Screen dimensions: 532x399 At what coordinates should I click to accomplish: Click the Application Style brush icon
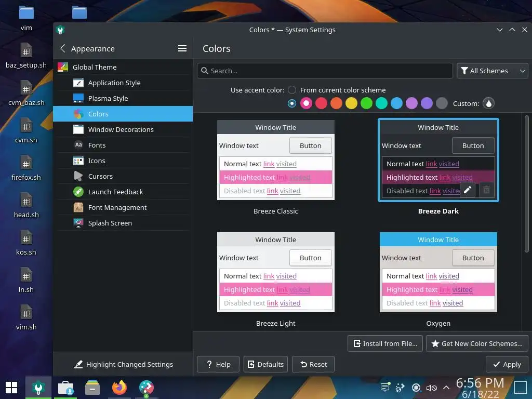(x=78, y=83)
